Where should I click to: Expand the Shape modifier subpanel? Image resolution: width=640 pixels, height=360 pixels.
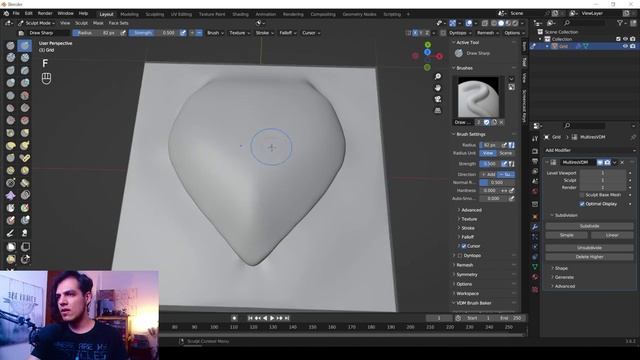561,268
